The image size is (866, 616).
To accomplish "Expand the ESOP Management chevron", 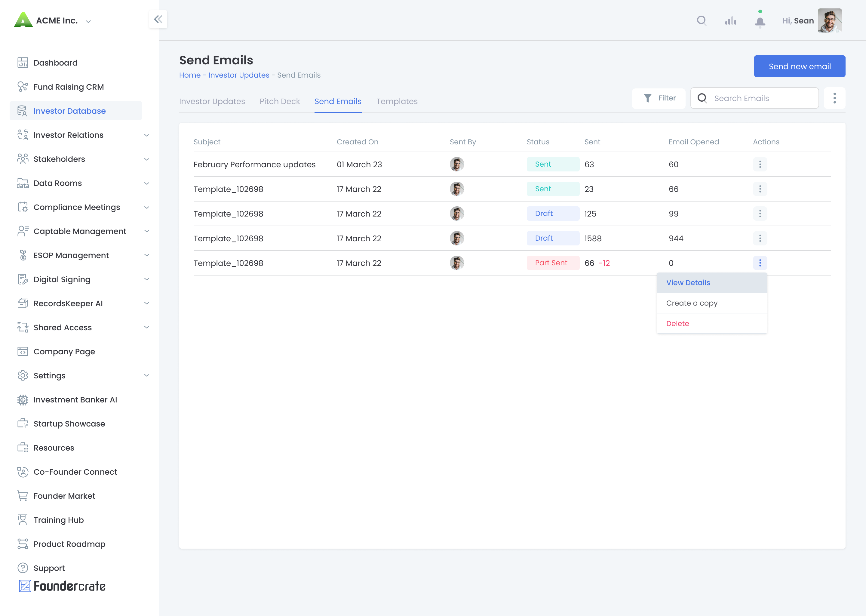I will click(x=147, y=255).
